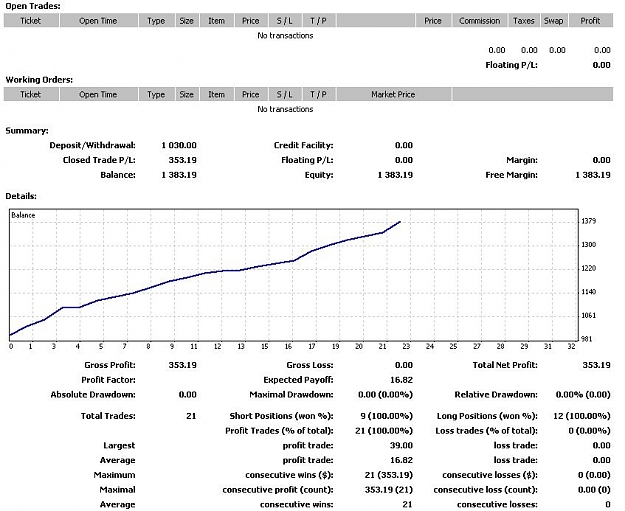Click the 'consecutive losses ($):' label
Screen dimensions: 625x511
(x=490, y=475)
